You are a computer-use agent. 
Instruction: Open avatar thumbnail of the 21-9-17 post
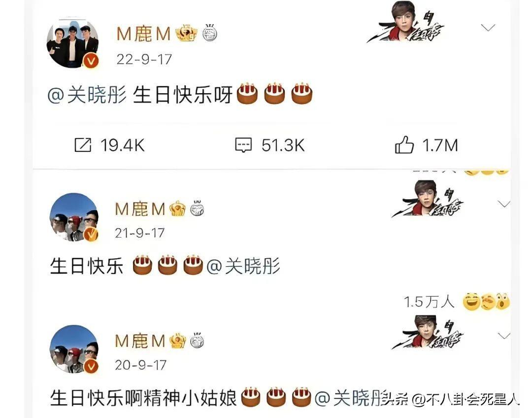74,217
